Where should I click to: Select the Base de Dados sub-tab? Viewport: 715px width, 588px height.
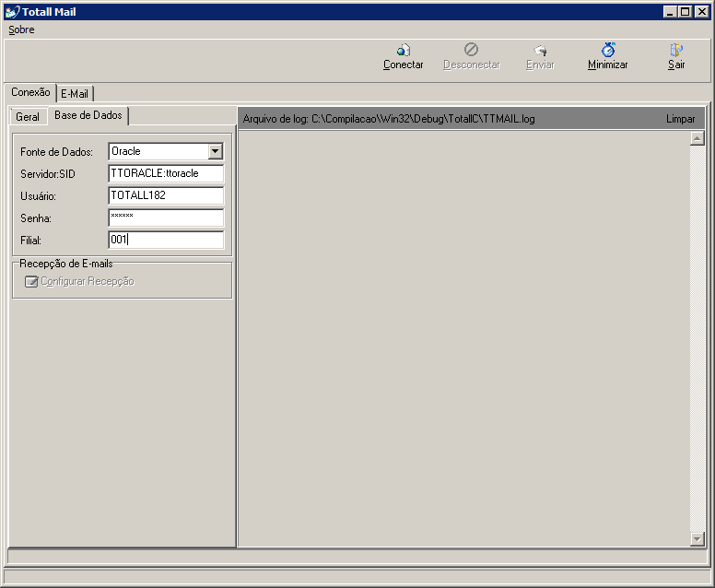(88, 115)
